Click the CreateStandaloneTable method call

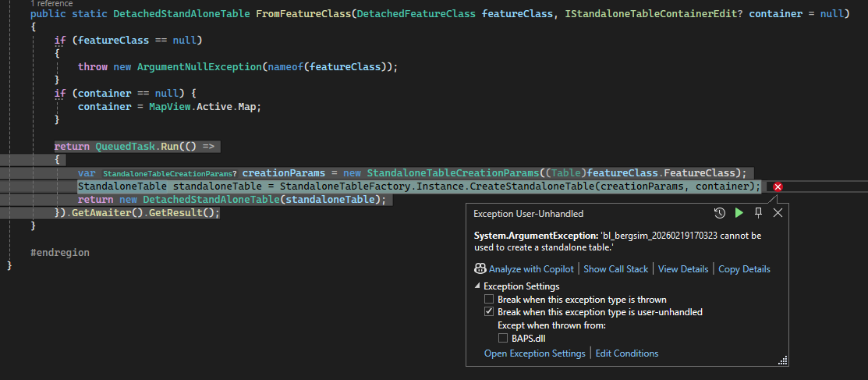[531, 186]
